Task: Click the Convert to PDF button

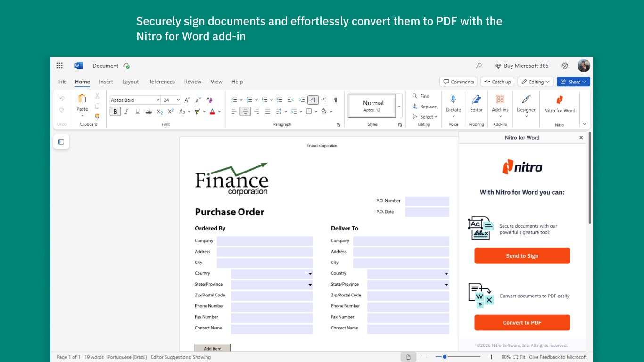Action: coord(522,323)
